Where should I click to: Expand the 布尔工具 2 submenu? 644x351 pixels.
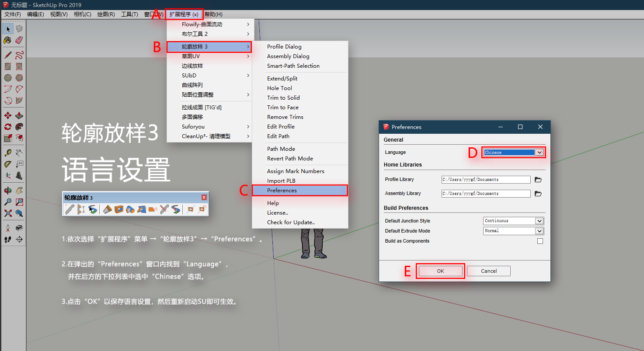(x=209, y=34)
